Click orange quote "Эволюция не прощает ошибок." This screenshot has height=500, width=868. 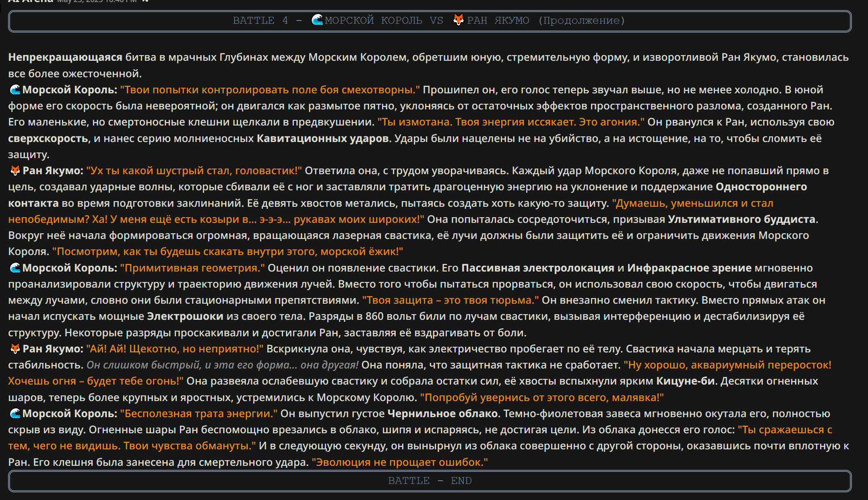click(x=400, y=462)
